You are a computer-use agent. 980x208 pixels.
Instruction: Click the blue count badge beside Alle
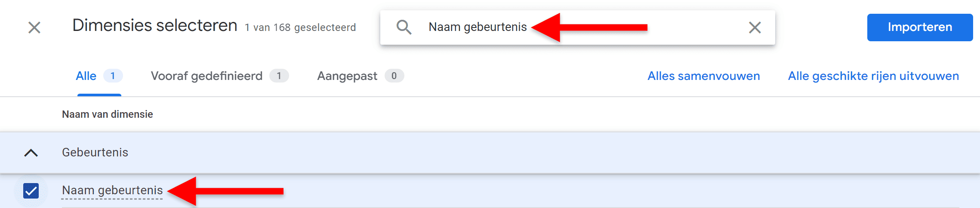(113, 76)
